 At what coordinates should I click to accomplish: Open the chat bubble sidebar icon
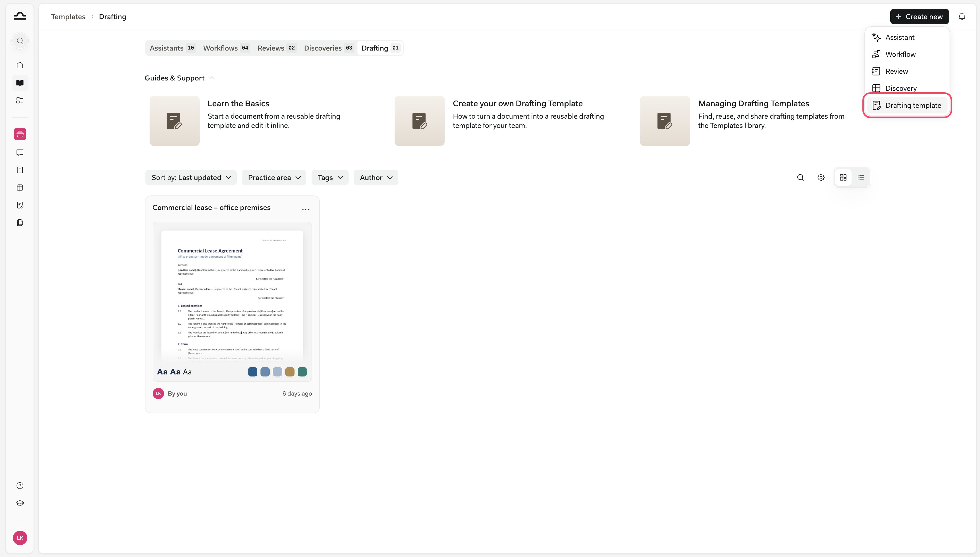20,153
